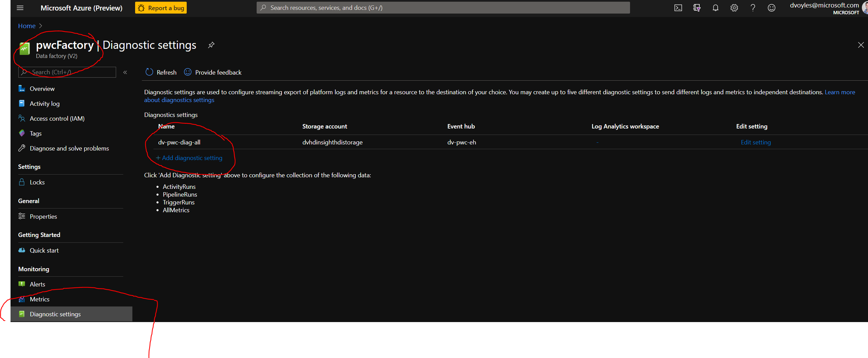Pin the Diagnostic settings blade
The height and width of the screenshot is (358, 868).
[211, 45]
